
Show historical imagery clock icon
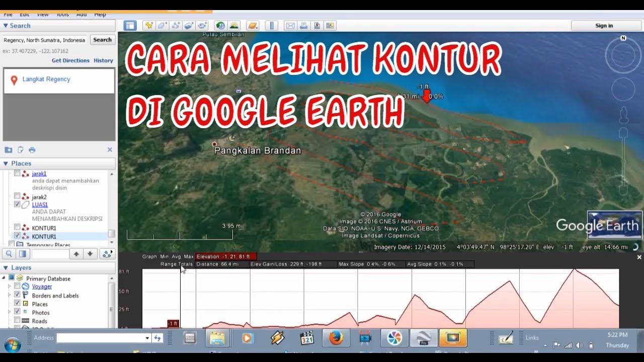(220, 26)
